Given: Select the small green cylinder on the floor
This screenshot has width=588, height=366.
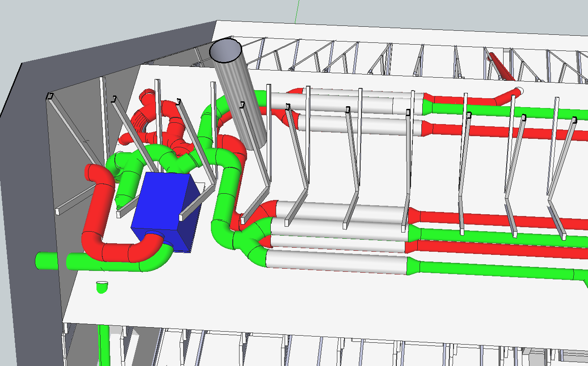Looking at the screenshot, I should click(x=102, y=286).
